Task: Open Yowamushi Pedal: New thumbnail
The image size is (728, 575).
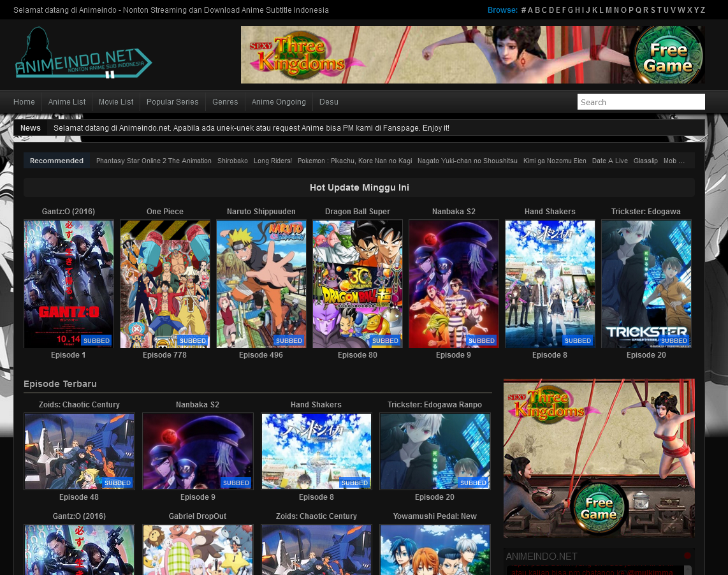Action: coord(435,550)
